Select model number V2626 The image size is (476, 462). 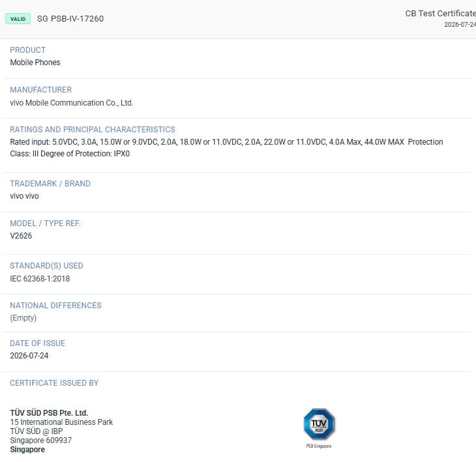[21, 236]
